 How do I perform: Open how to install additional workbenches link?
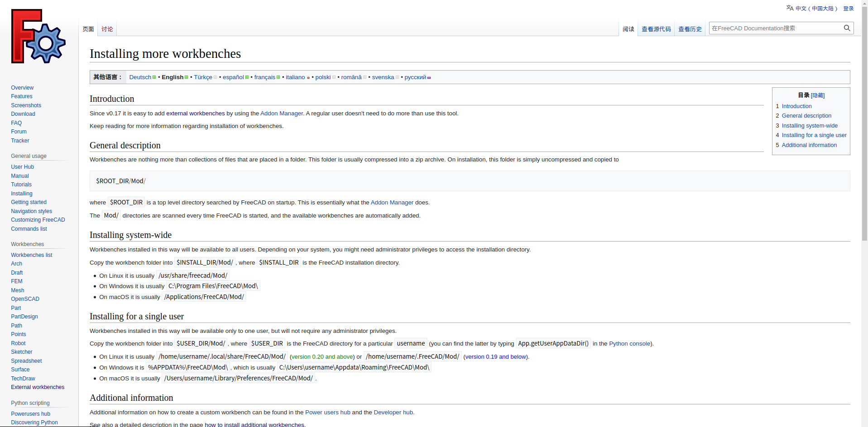254,425
